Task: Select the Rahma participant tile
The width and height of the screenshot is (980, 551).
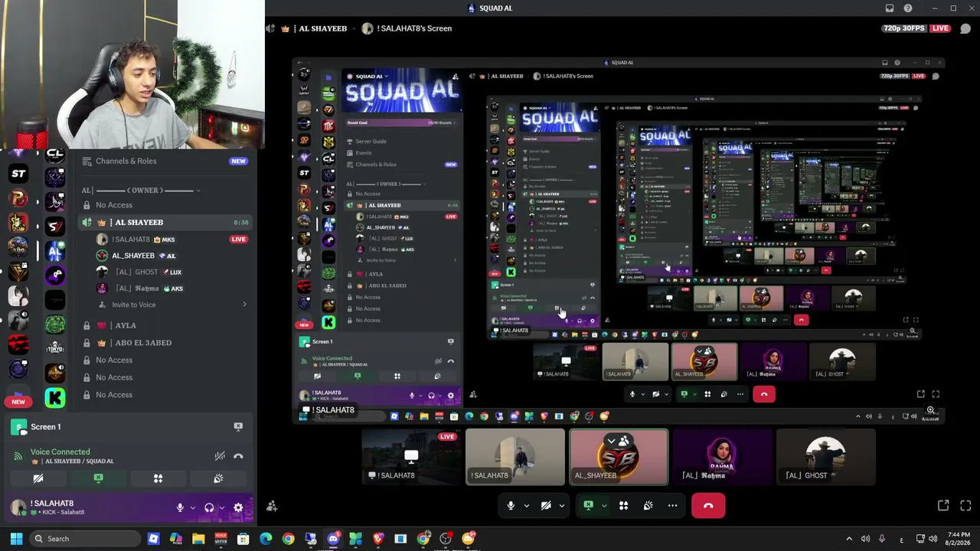Action: click(722, 457)
